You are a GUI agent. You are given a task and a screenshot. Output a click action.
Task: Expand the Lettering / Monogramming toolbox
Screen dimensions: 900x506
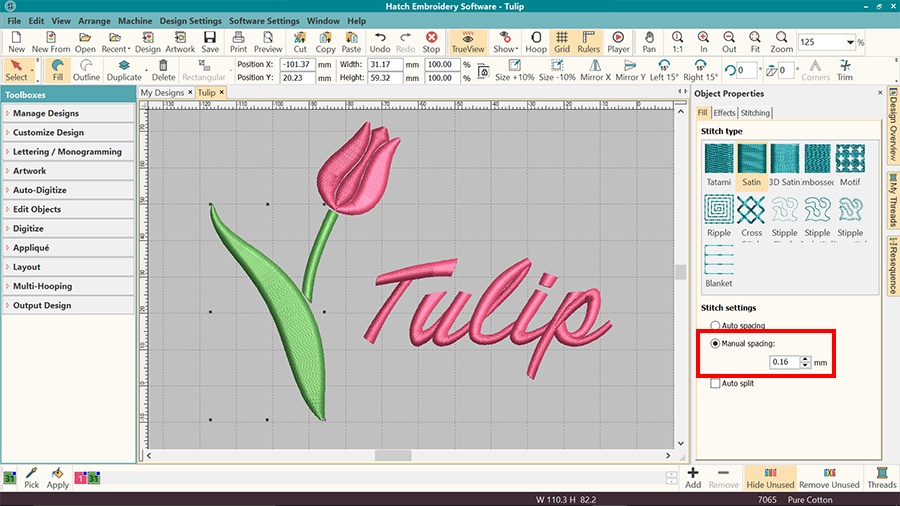(68, 152)
